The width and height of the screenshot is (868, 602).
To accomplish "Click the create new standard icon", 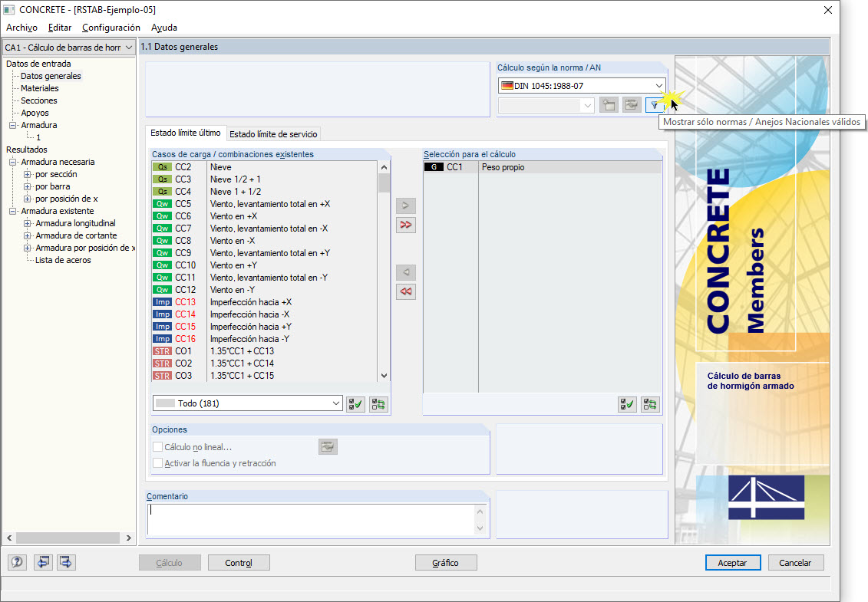I will tap(609, 105).
